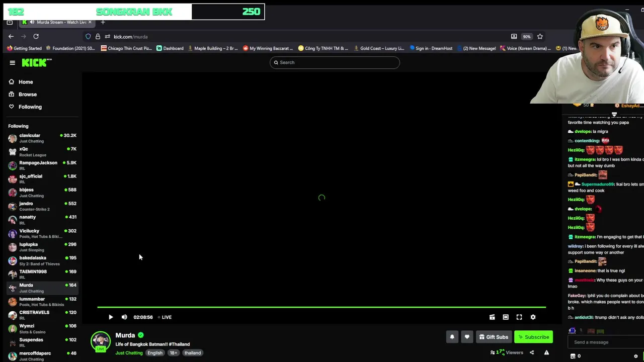644x362 pixels.
Task: Open Suspendas channel in sidebar
Action: click(43, 342)
